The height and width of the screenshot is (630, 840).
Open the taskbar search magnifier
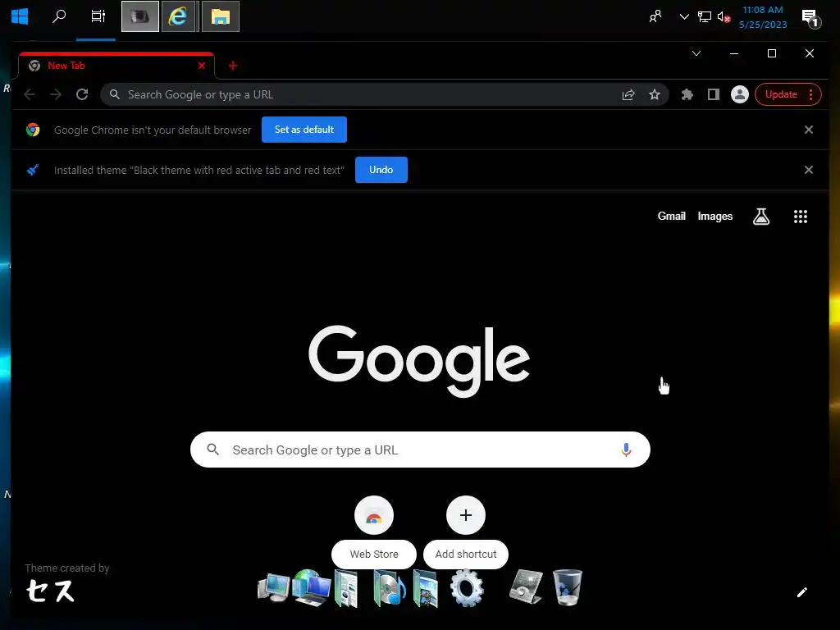pos(59,16)
